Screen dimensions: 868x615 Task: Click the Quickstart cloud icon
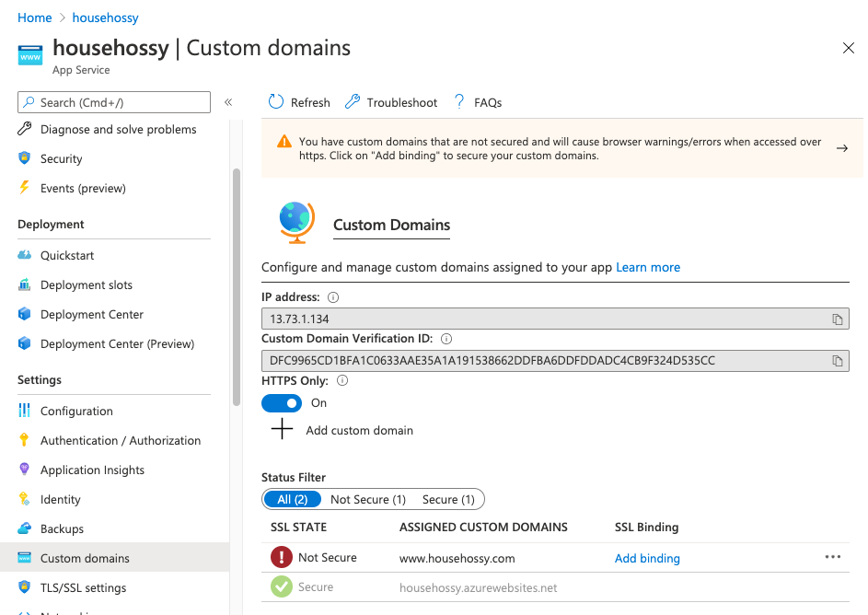point(24,255)
